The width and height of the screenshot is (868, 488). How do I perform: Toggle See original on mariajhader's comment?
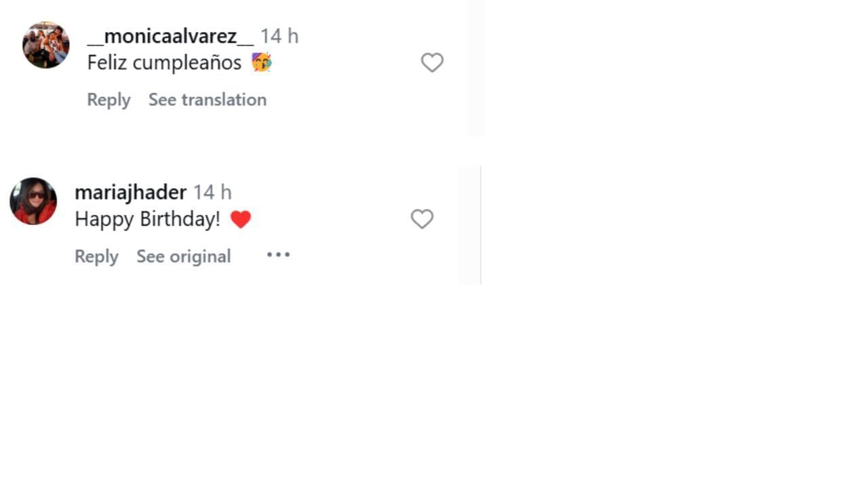[x=184, y=256]
